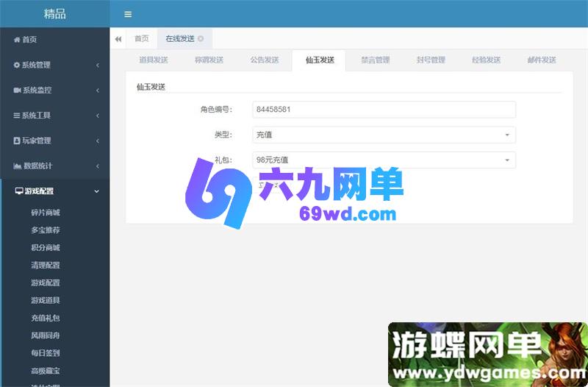Open 多宝推荐 in the sidebar
Image resolution: width=588 pixels, height=387 pixels.
click(x=46, y=230)
